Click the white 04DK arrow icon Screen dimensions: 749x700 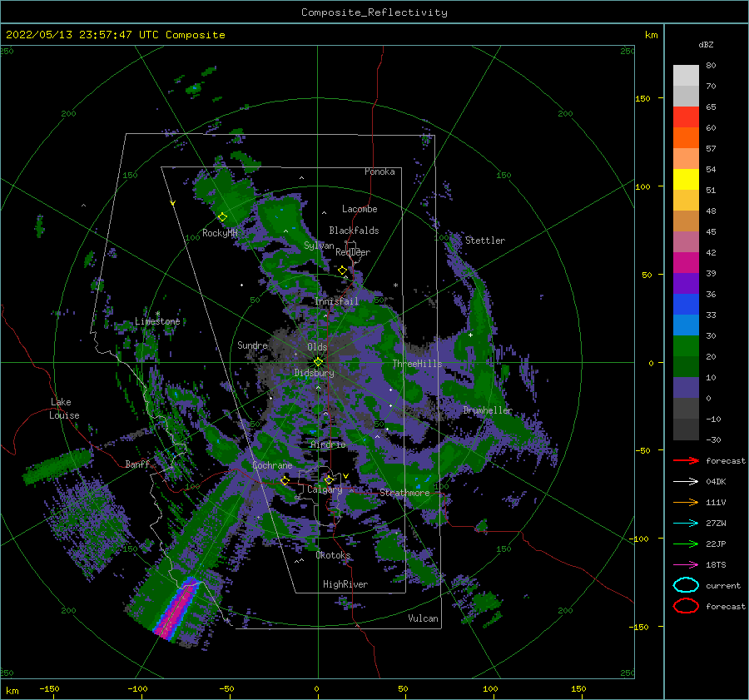686,482
